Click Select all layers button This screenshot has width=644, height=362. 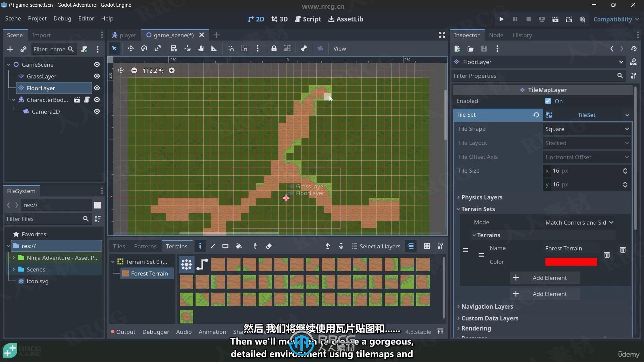[376, 246]
